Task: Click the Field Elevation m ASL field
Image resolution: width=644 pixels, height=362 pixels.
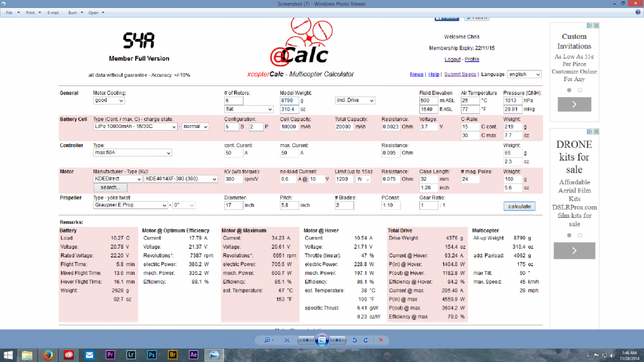Action: point(429,100)
